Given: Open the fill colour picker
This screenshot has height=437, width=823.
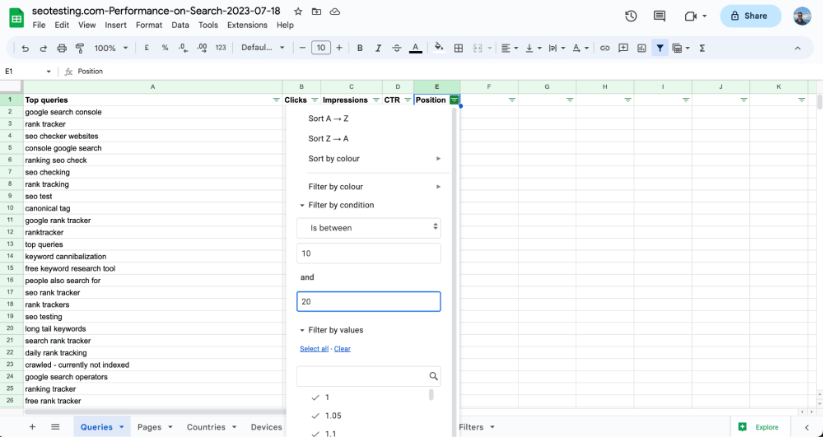Looking at the screenshot, I should [439, 48].
